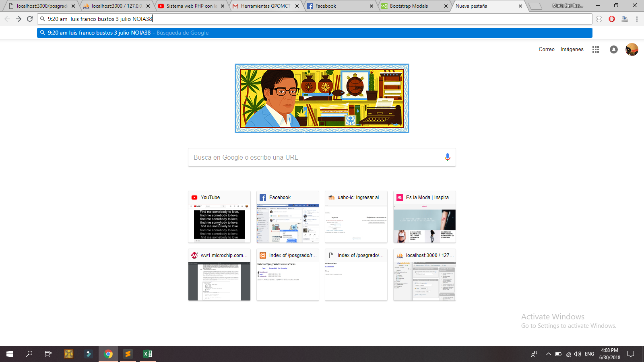This screenshot has height=362, width=644.
Task: Click the Google account profile avatar
Action: (632, 49)
